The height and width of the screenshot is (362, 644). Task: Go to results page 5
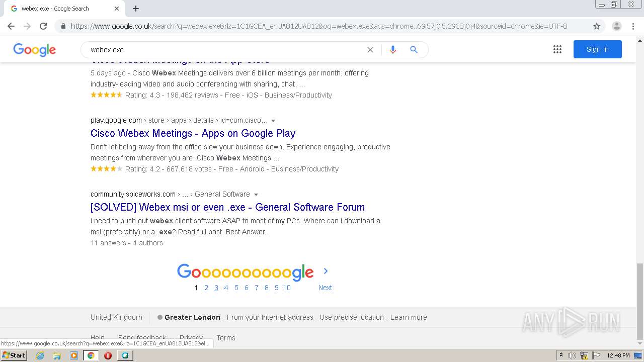tap(236, 288)
